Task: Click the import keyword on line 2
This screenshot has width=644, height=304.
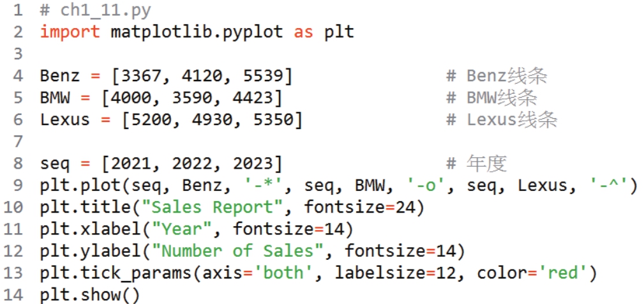Action: [x=70, y=31]
